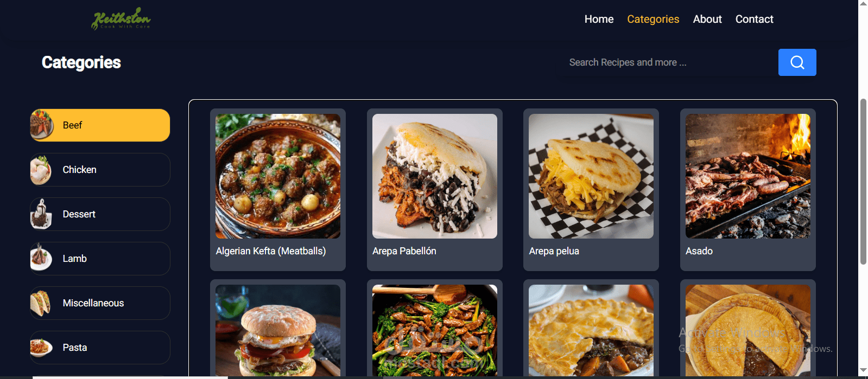Viewport: 868px width, 379px height.
Task: Click the Miscellaneous category taco icon
Action: click(41, 303)
